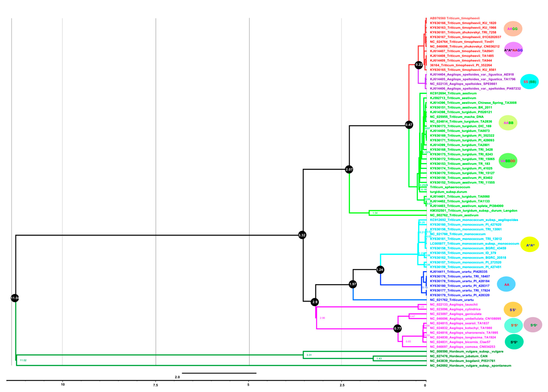The height and width of the screenshot is (392, 548).
Task: Select the node circle labeled 2.07
Action: click(x=349, y=169)
